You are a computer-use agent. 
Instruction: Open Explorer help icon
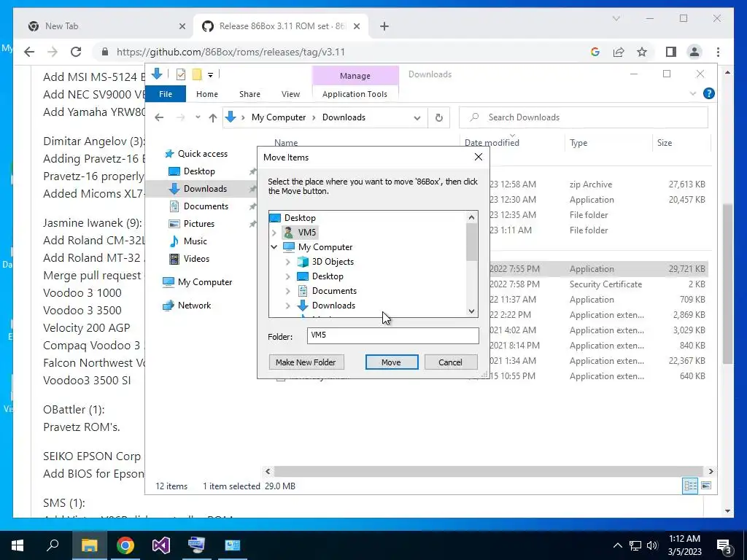[708, 93]
